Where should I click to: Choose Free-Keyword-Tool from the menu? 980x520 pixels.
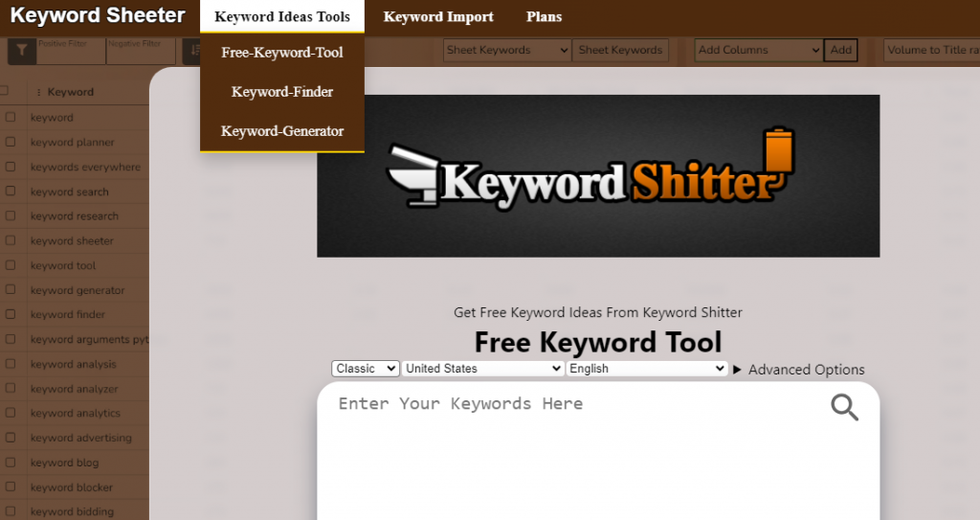282,53
